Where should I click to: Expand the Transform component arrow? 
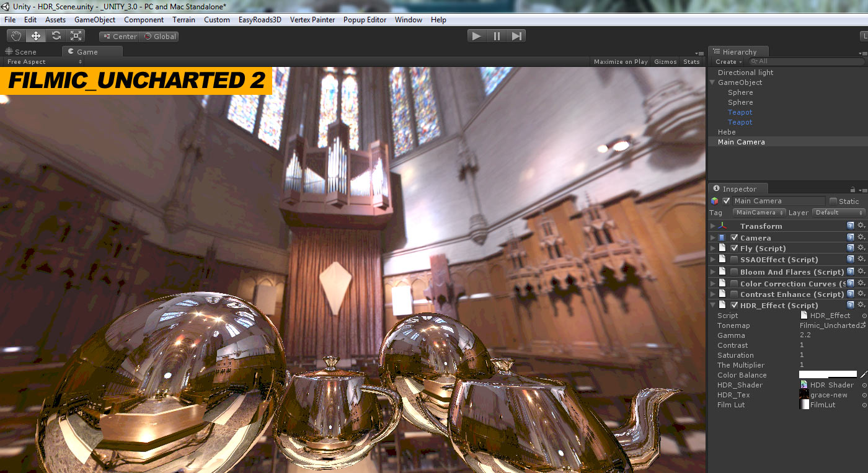713,226
